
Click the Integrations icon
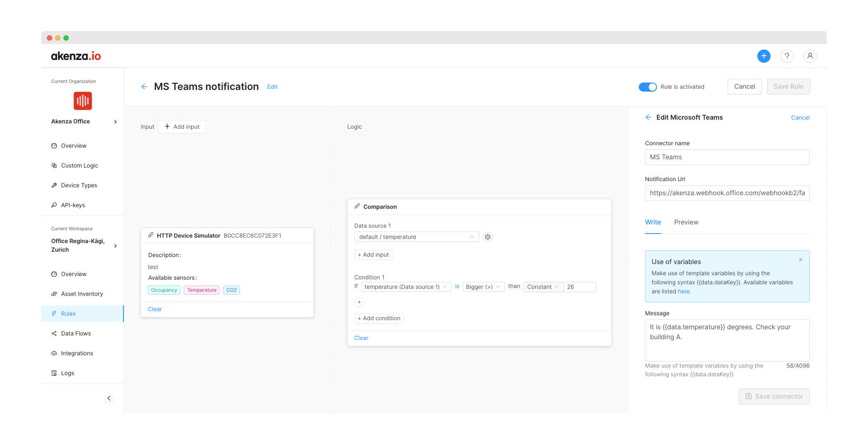[54, 353]
